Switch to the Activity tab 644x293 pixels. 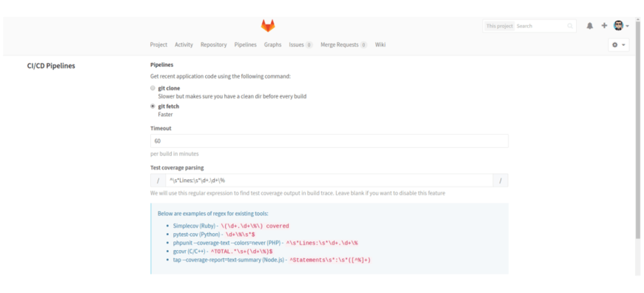point(184,44)
